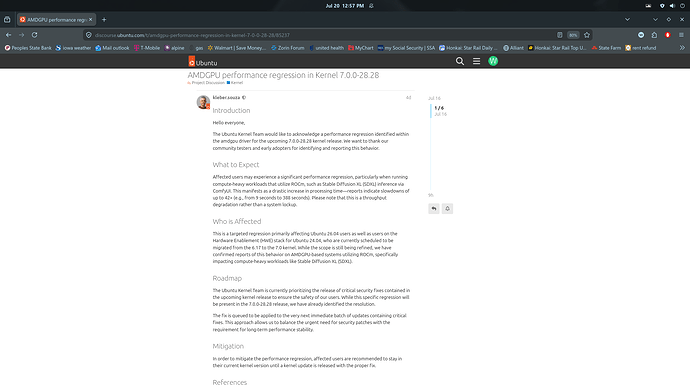Jump to the Jul 16 start of timeline
This screenshot has height=388, width=690.
tap(434, 98)
